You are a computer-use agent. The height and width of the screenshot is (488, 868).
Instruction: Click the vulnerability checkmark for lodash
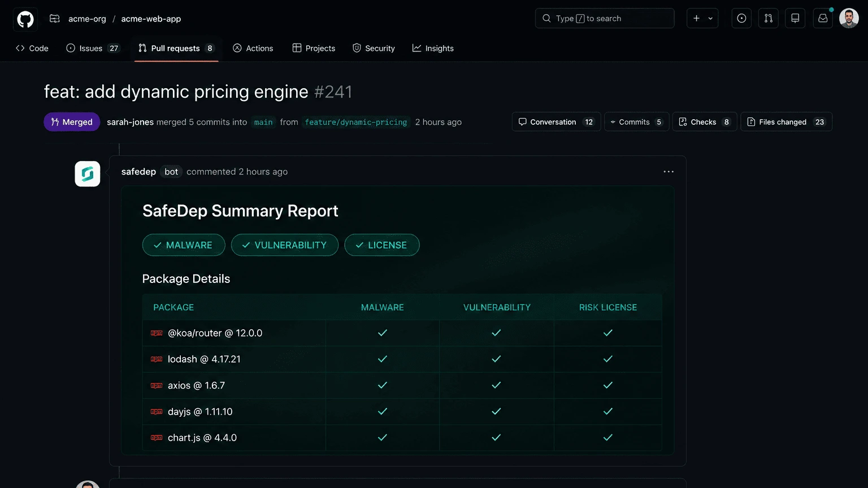tap(496, 359)
